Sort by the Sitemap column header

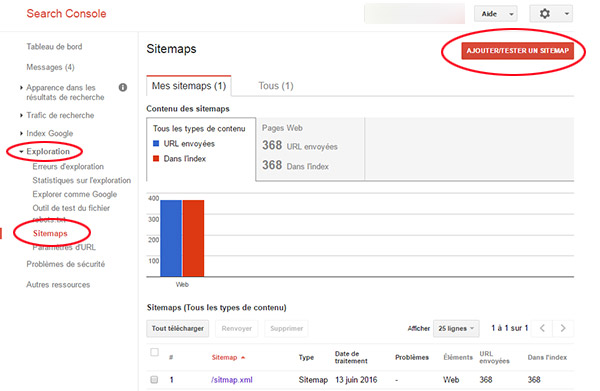coord(225,357)
